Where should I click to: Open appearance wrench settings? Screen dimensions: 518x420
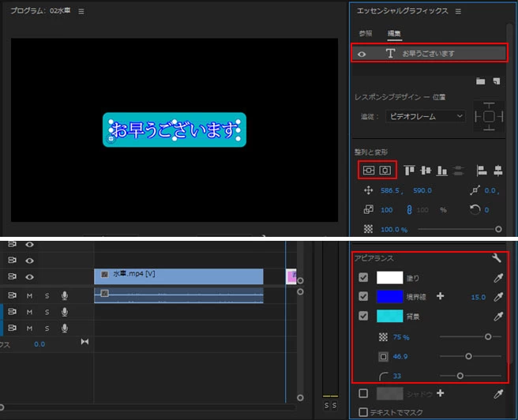pyautogui.click(x=497, y=257)
